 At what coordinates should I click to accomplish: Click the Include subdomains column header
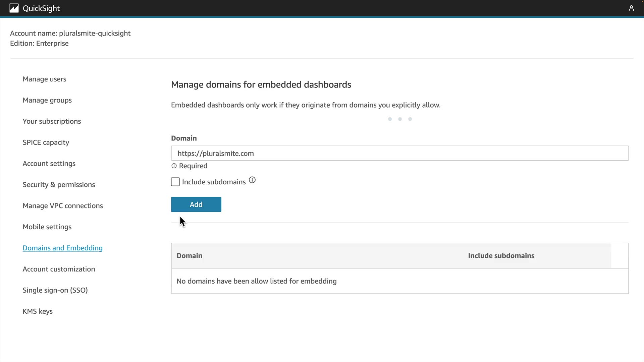(501, 256)
